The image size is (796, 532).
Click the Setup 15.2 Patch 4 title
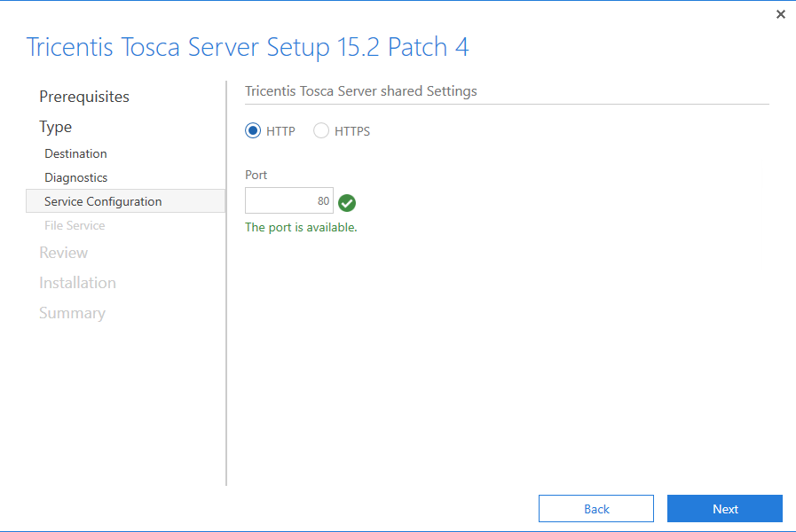tap(248, 47)
